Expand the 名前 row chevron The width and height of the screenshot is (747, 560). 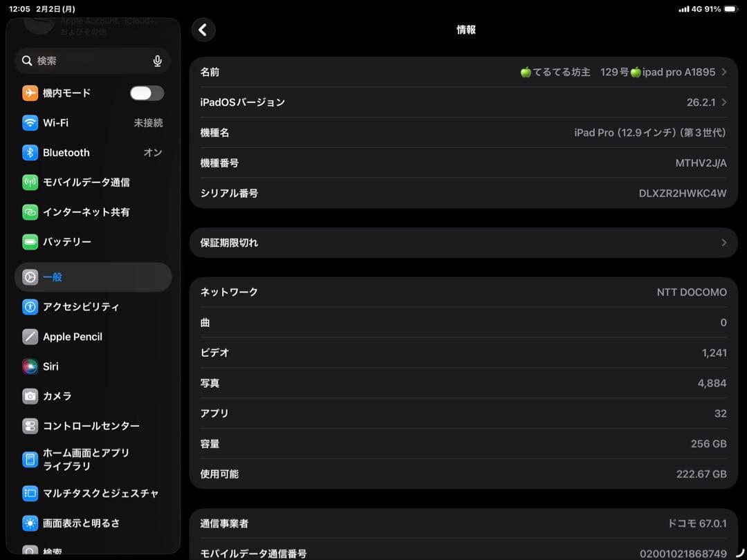[723, 71]
